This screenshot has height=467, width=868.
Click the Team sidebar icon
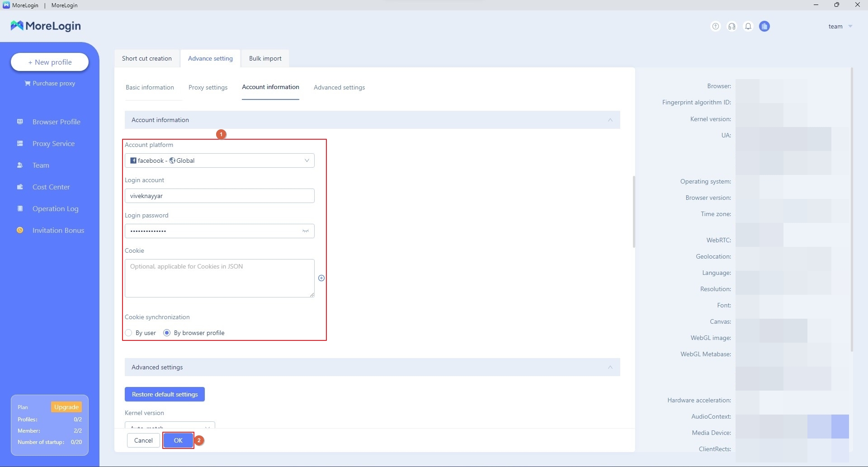point(20,165)
